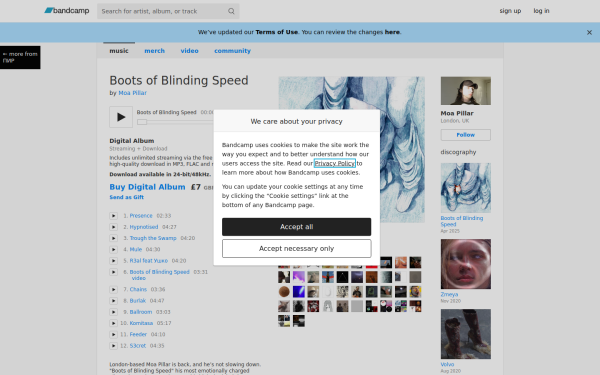Open the Trough the Swamp track link
This screenshot has width=600, height=375.
click(153, 238)
